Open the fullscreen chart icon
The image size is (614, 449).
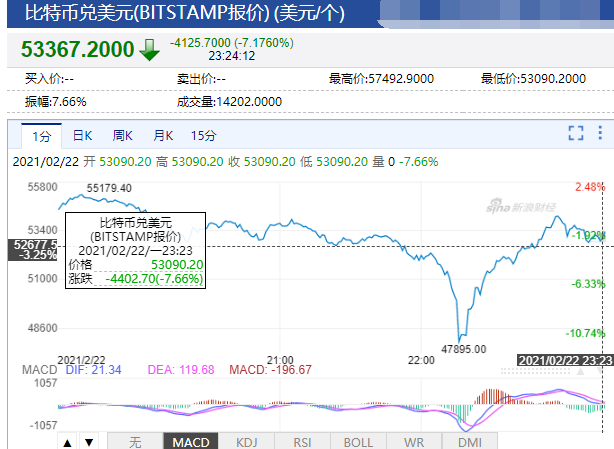pyautogui.click(x=576, y=133)
